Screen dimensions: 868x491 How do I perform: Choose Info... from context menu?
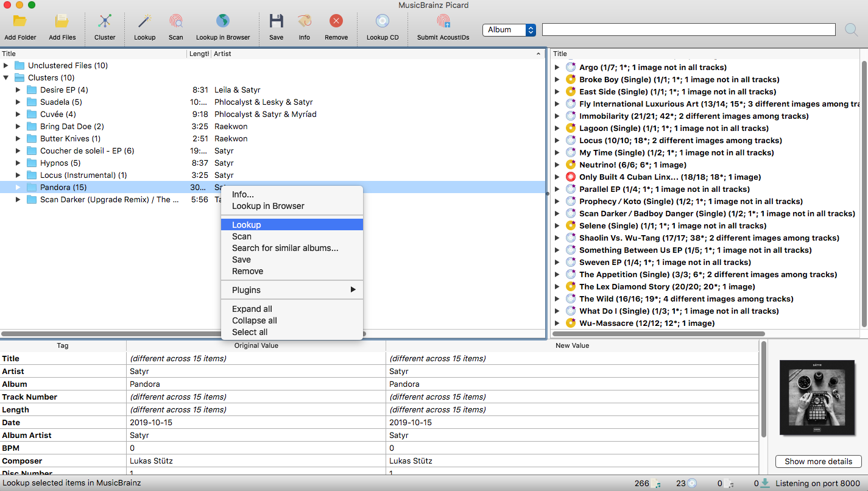tap(292, 194)
